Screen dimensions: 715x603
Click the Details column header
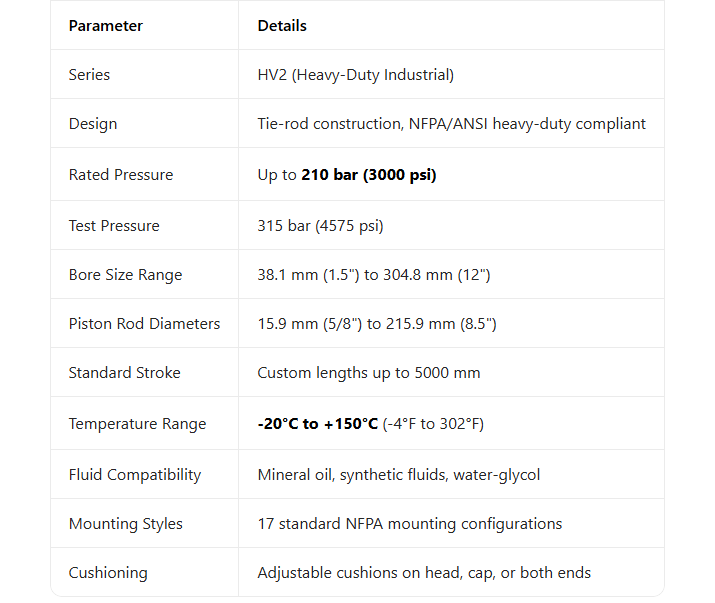[282, 26]
